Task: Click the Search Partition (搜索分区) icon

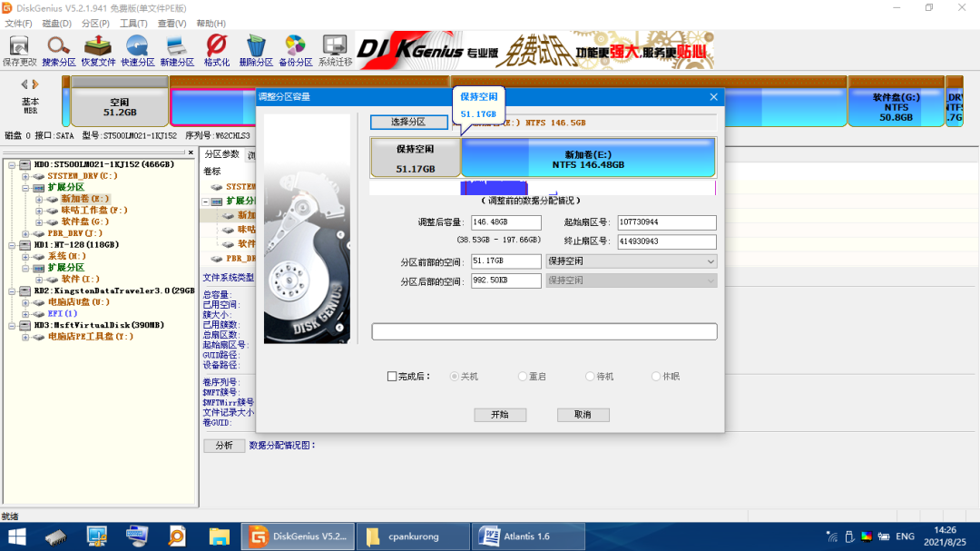Action: [x=59, y=51]
